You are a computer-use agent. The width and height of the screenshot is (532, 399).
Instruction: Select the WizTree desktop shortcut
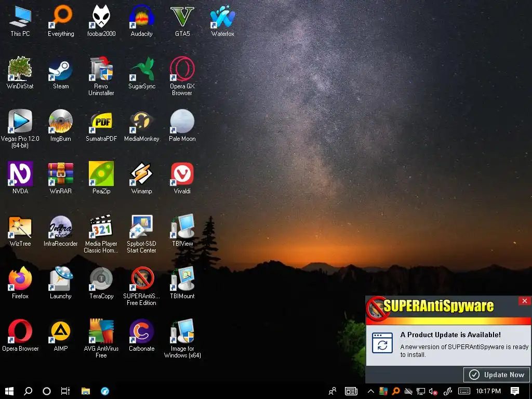click(20, 230)
